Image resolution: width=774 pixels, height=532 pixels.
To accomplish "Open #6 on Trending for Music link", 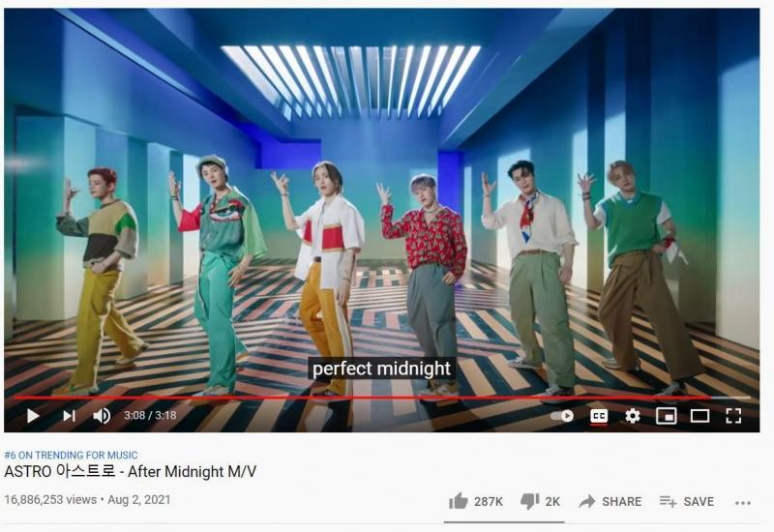I will click(x=71, y=455).
